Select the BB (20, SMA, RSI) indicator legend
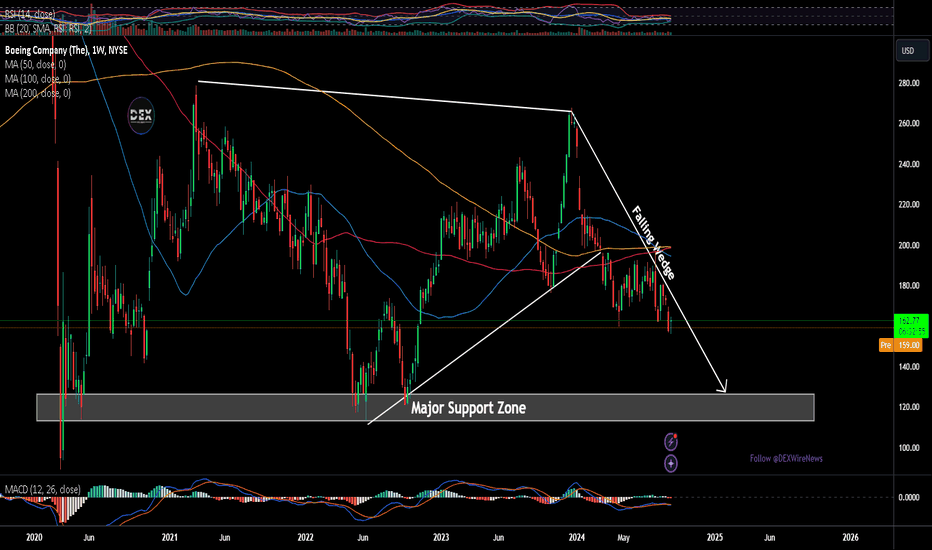Screen dimensions: 932x550 (x=48, y=28)
